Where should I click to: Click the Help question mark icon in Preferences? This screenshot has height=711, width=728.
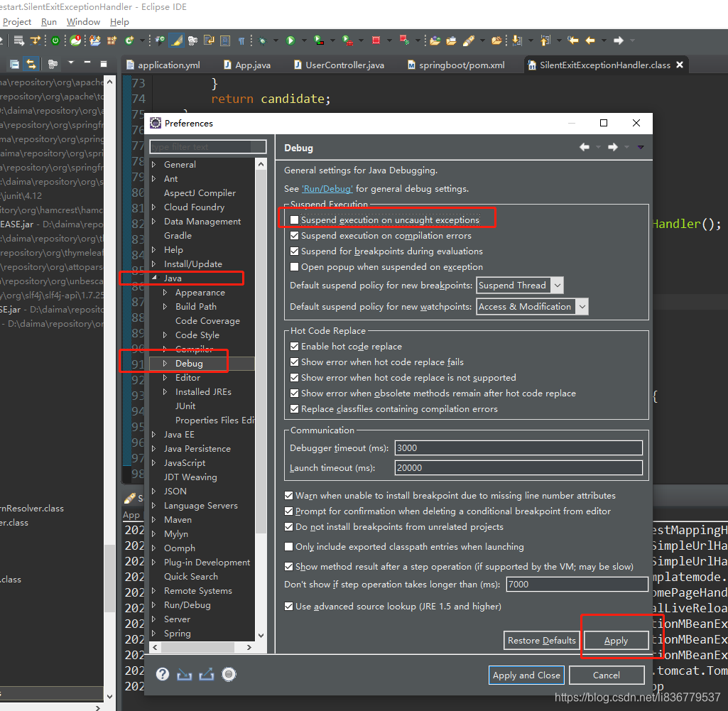tap(162, 674)
